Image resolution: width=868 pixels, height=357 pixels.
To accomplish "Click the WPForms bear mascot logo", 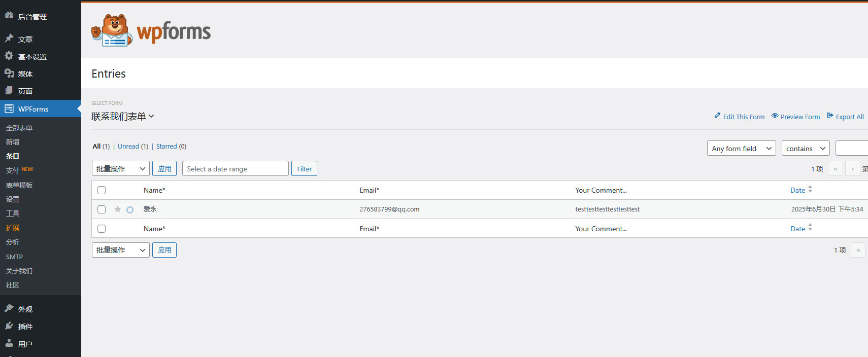I will point(112,30).
